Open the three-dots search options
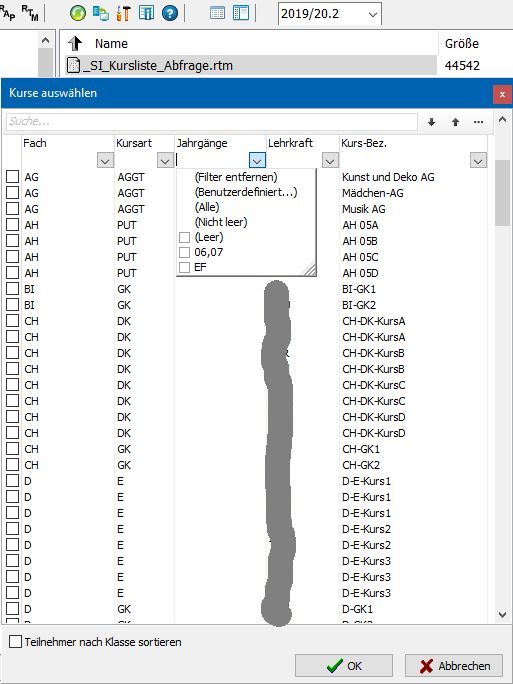The width and height of the screenshot is (513, 684). 479,122
